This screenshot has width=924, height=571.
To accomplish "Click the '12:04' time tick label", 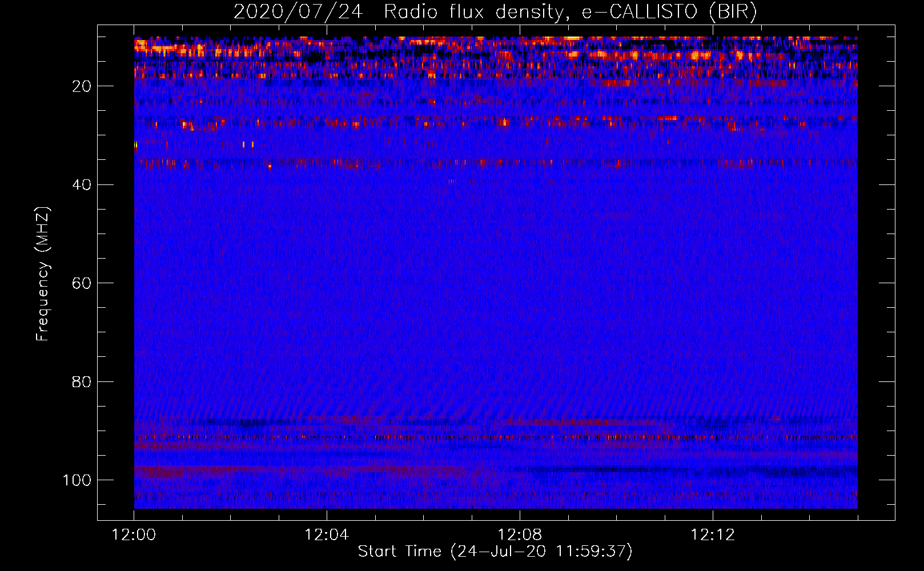I will [327, 535].
